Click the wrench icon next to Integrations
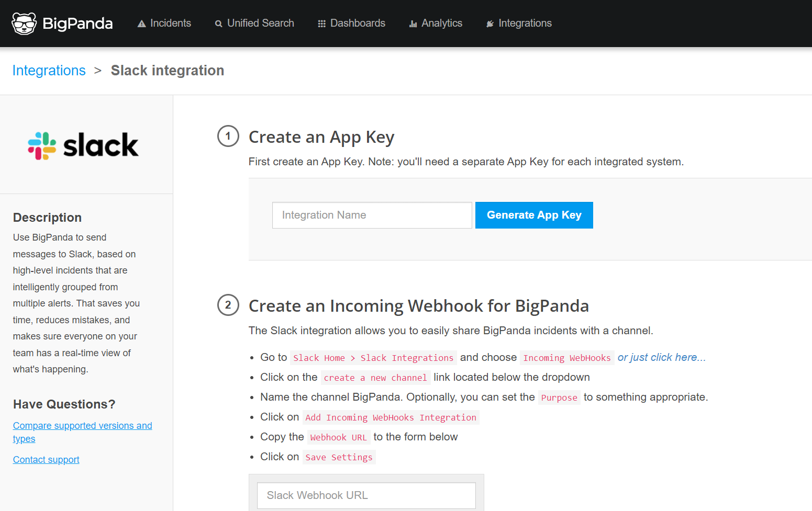812x511 pixels. tap(490, 24)
